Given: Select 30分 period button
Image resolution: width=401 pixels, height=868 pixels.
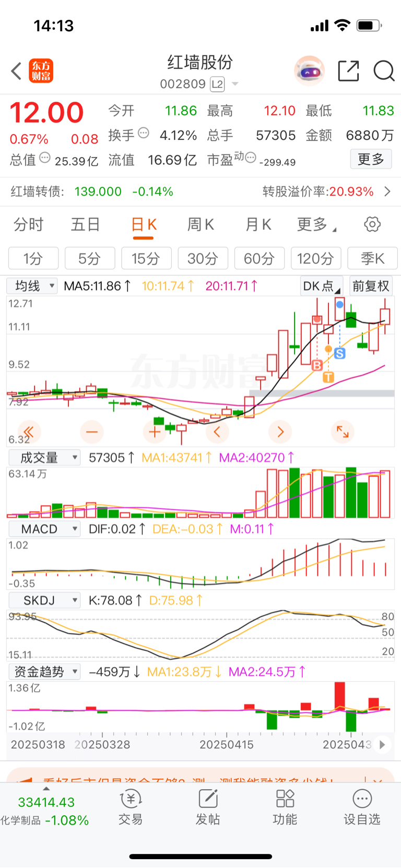Looking at the screenshot, I should (x=203, y=258).
